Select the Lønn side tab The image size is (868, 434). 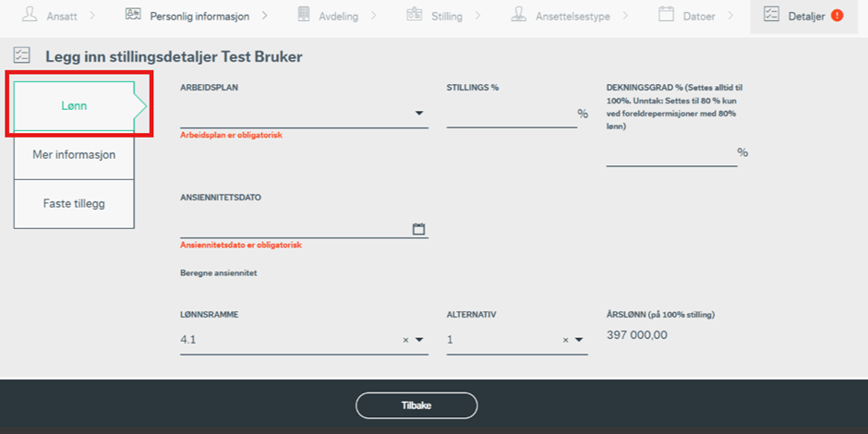(74, 108)
